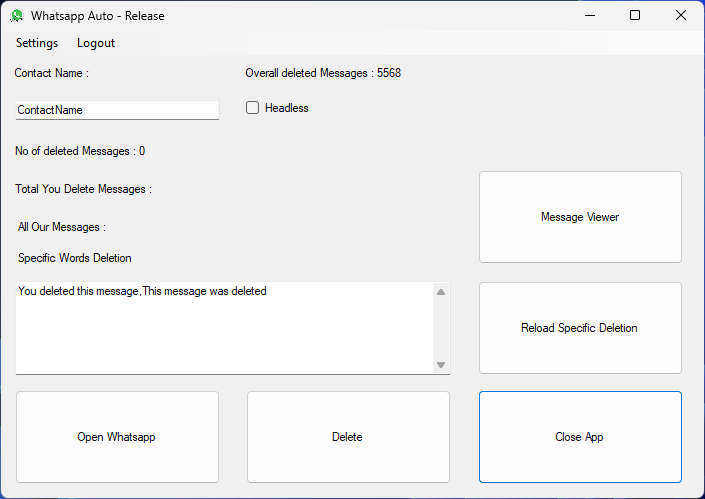
Task: Click the Close App button
Action: pyautogui.click(x=580, y=437)
